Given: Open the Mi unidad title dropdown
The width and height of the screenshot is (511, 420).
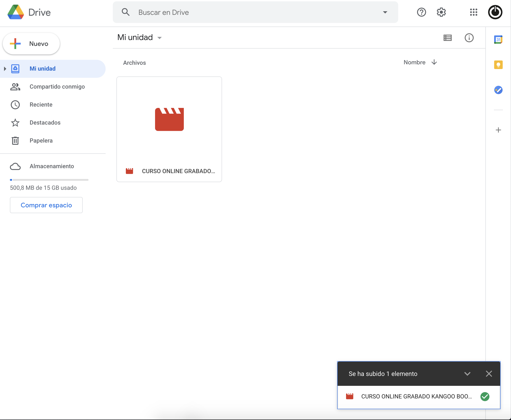Looking at the screenshot, I should point(159,38).
